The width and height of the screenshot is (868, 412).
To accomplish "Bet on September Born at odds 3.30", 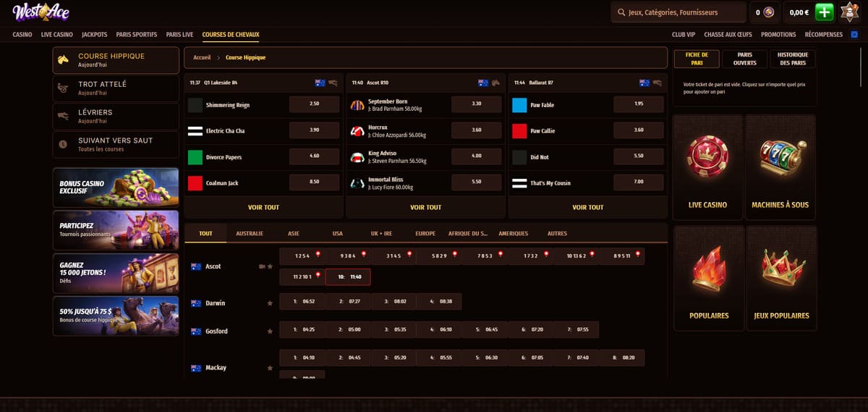I will click(x=476, y=104).
